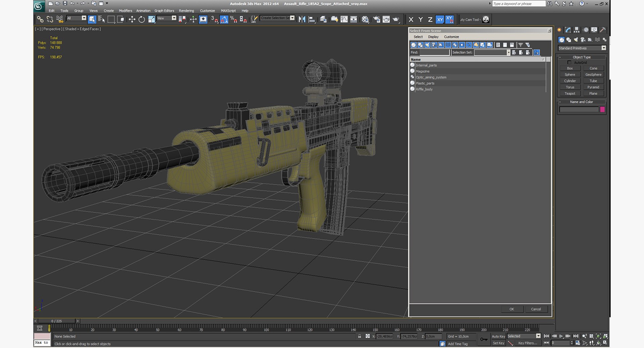Screen dimensions: 644x348
Task: Activate the Select and Move tool
Action: tap(132, 19)
